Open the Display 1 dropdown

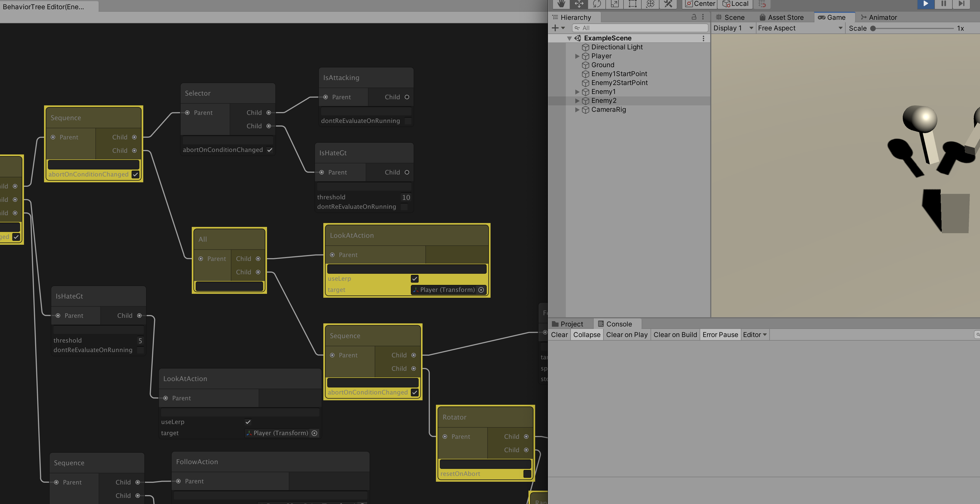click(x=732, y=28)
